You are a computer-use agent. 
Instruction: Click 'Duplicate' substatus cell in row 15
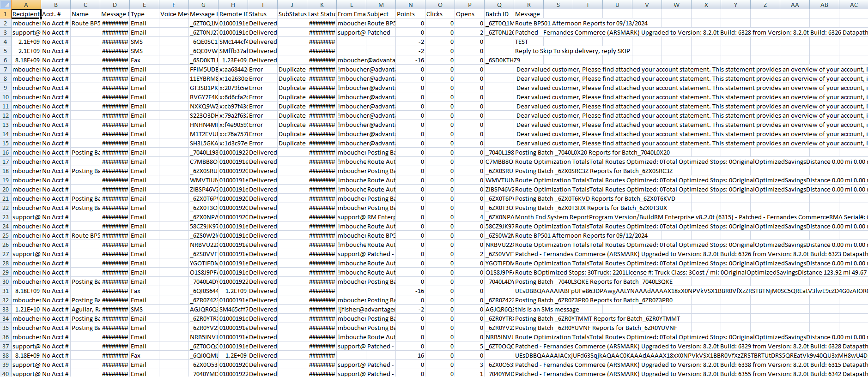click(x=292, y=143)
